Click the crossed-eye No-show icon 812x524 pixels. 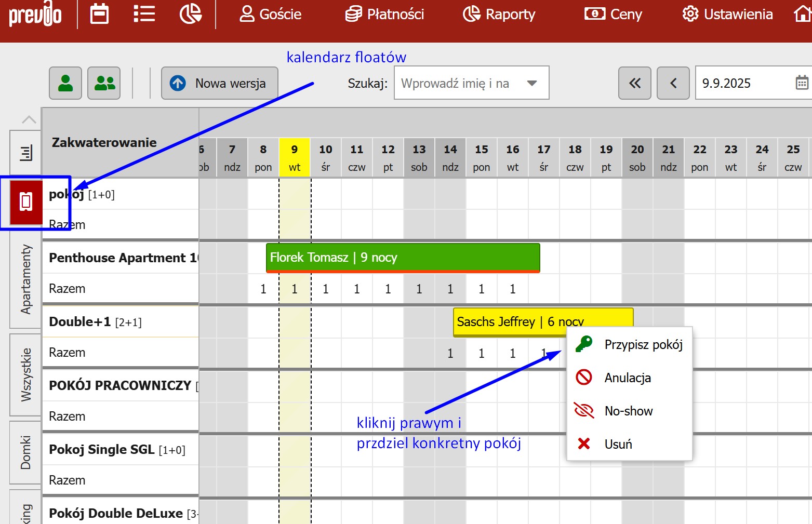click(x=584, y=410)
